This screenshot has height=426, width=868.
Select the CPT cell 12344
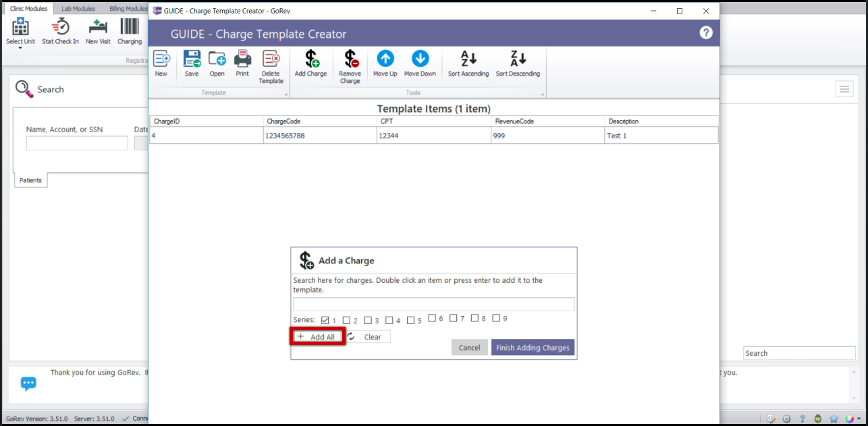pos(434,136)
